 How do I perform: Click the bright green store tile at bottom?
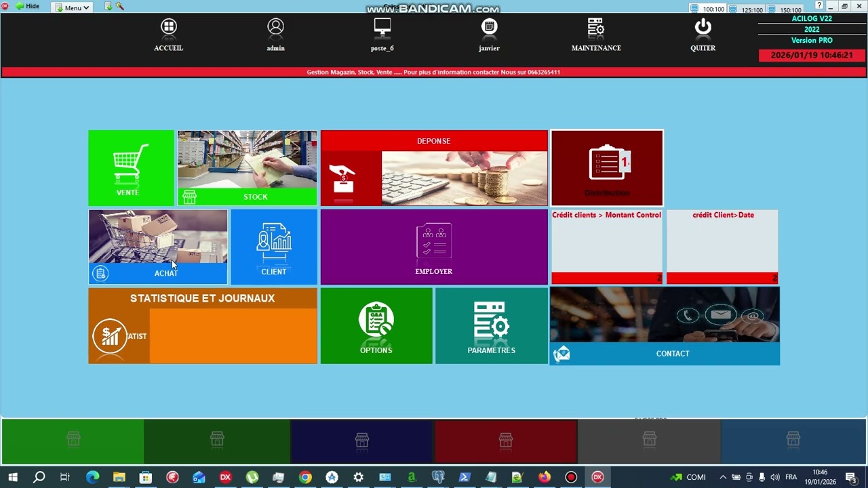(73, 441)
